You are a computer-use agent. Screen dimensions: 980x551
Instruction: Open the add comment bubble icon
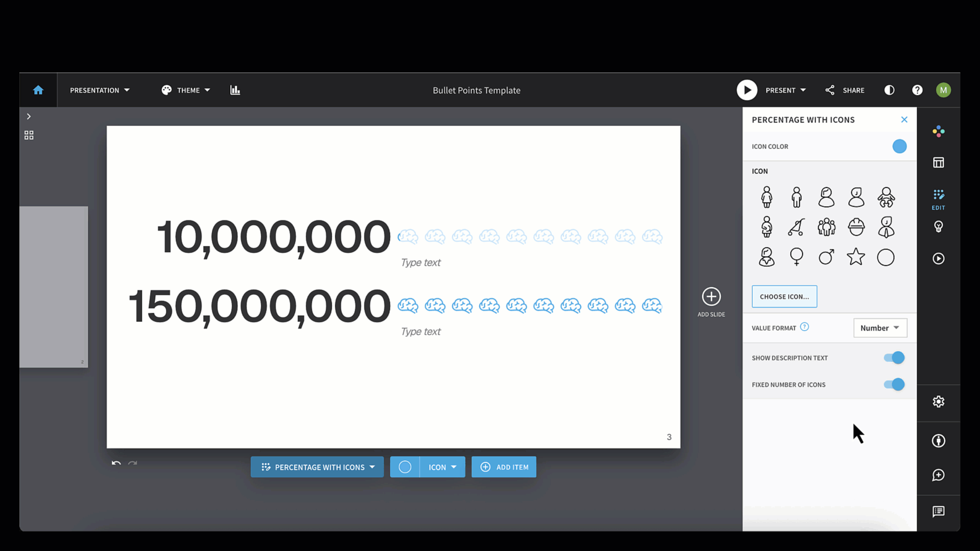[x=938, y=475]
